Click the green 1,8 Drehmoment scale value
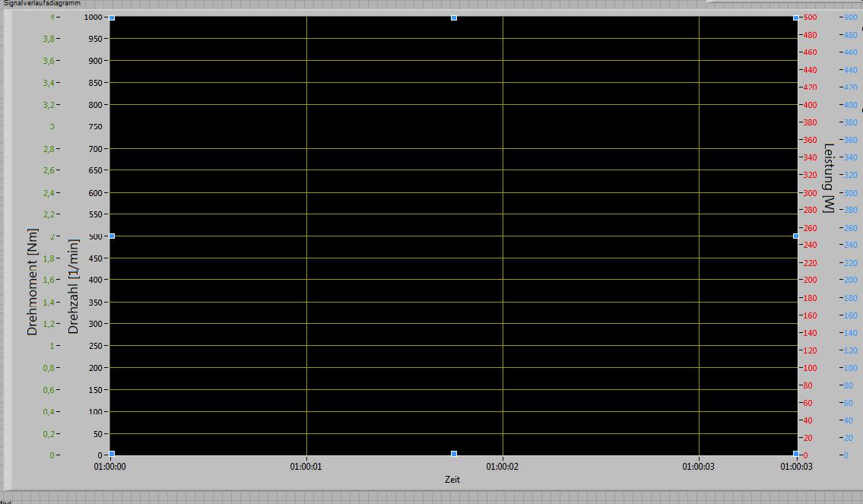 pyautogui.click(x=49, y=258)
